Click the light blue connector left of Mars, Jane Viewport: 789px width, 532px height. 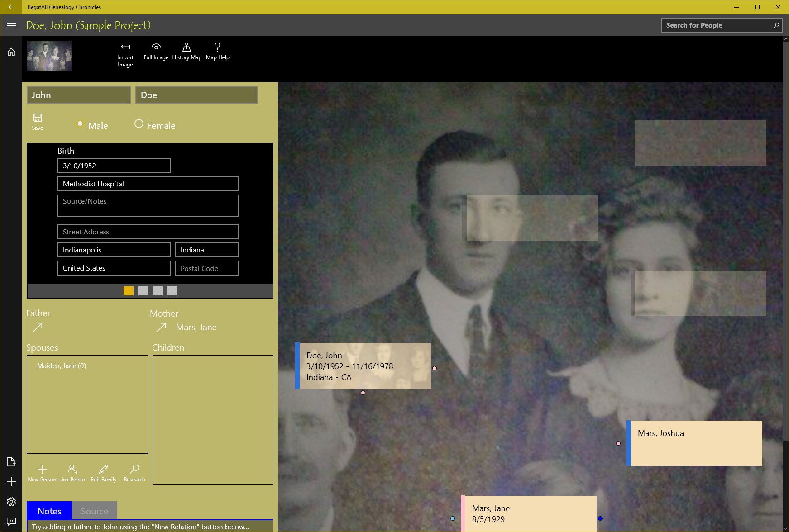[x=453, y=518]
